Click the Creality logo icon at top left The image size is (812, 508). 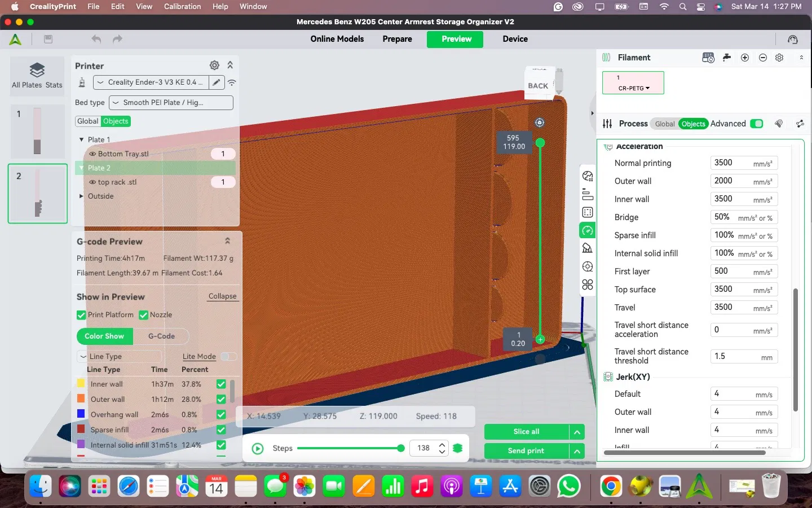pos(15,39)
